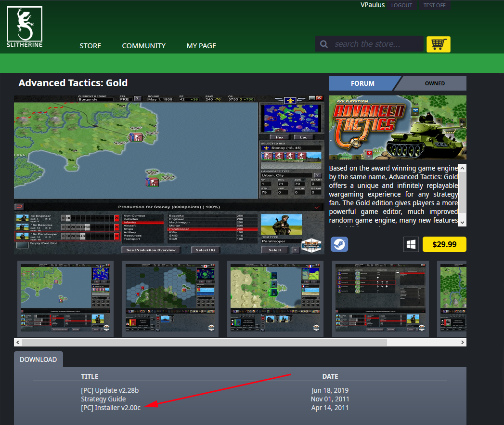The height and width of the screenshot is (425, 504).
Task: Click the $29.99 price button
Action: pyautogui.click(x=444, y=244)
